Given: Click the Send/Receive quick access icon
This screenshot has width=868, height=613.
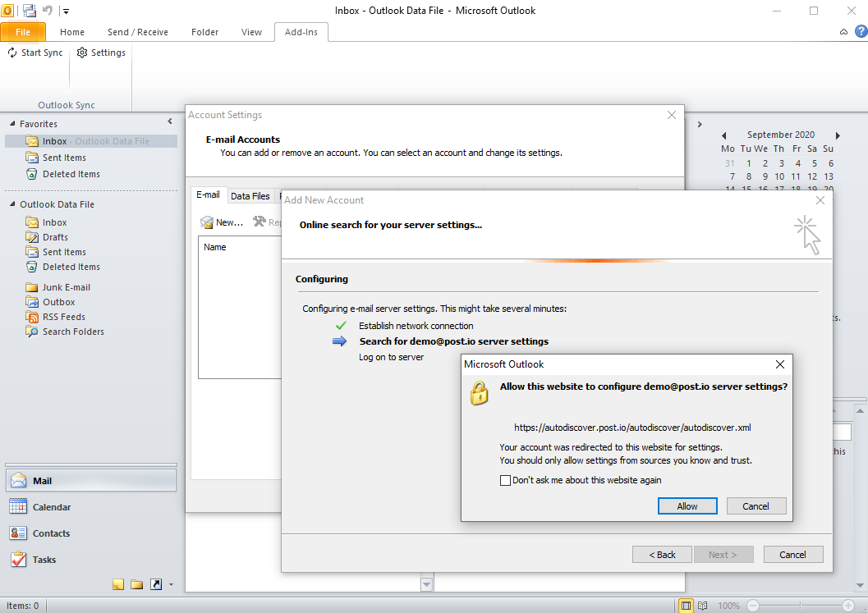Looking at the screenshot, I should pos(30,10).
